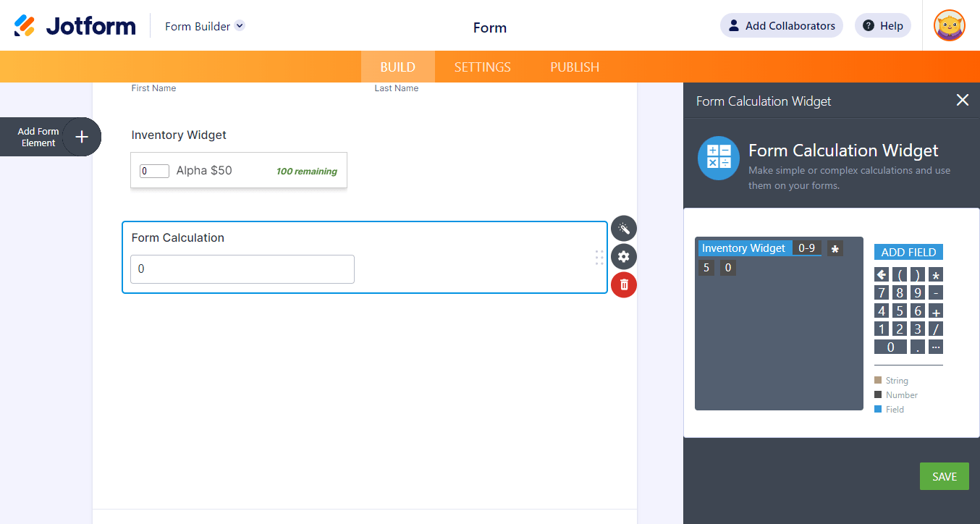Close the Form Calculation Widget panel

[x=962, y=101]
